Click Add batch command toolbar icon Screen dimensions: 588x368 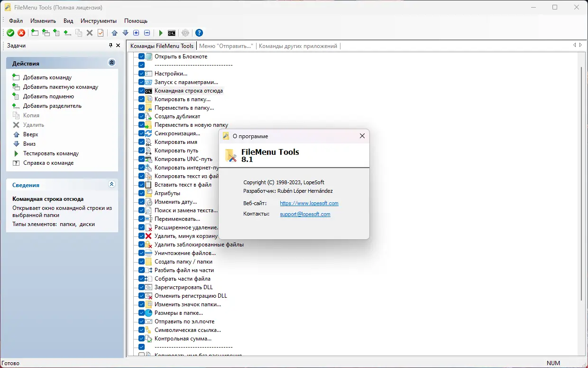46,33
